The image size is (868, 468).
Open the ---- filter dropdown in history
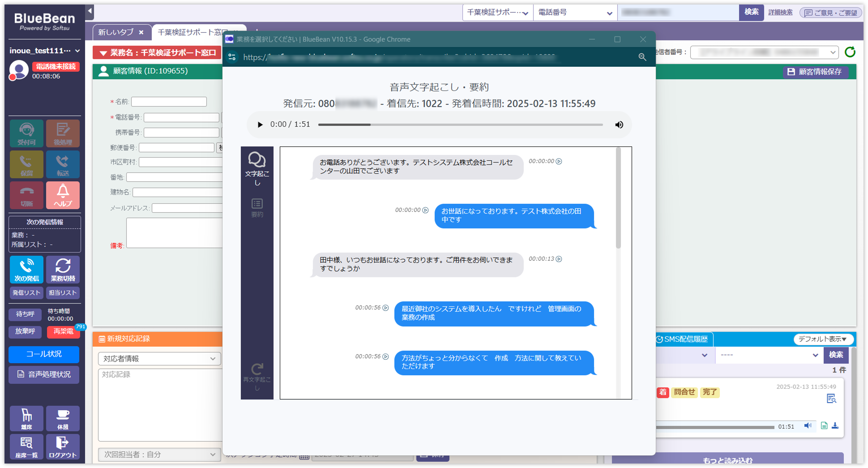(x=769, y=355)
